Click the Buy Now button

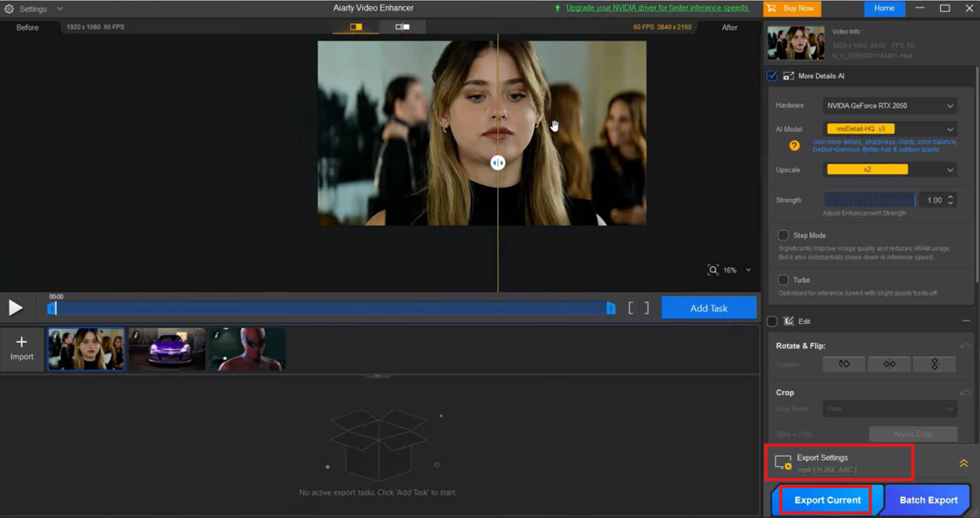(x=792, y=8)
